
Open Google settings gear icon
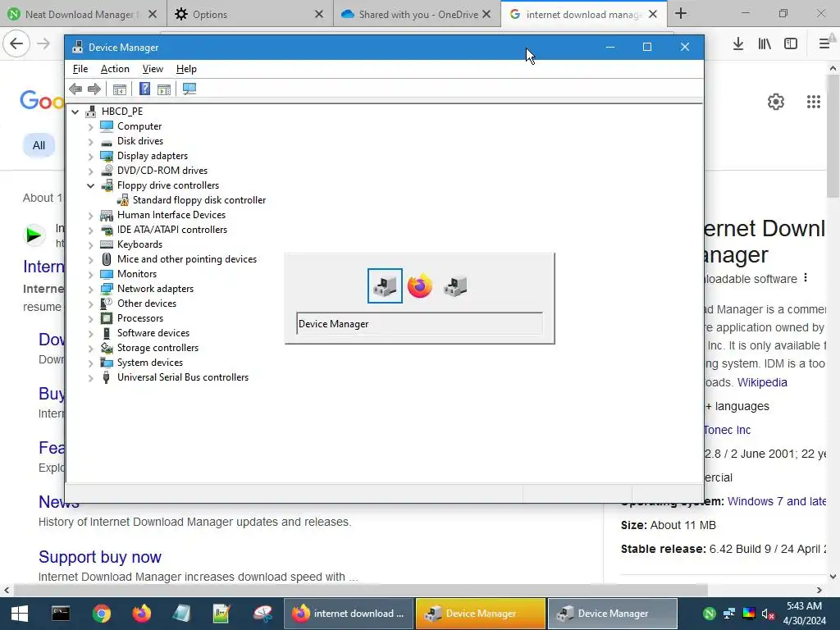[x=776, y=101]
